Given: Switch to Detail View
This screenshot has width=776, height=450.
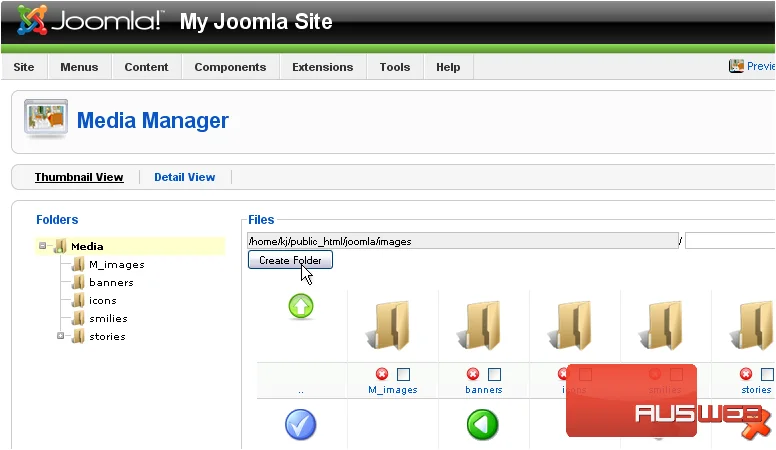Looking at the screenshot, I should 185,177.
